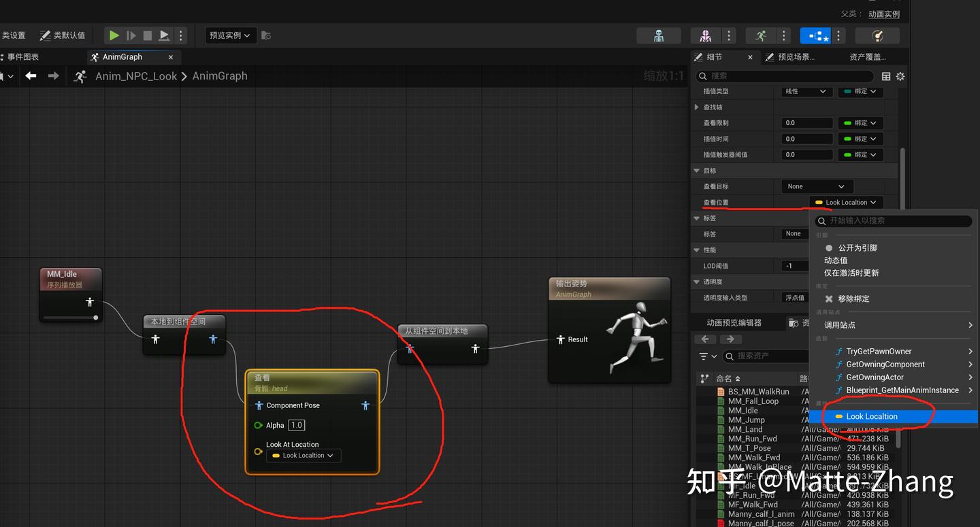Open the Physics asset editor icon

[x=877, y=35]
